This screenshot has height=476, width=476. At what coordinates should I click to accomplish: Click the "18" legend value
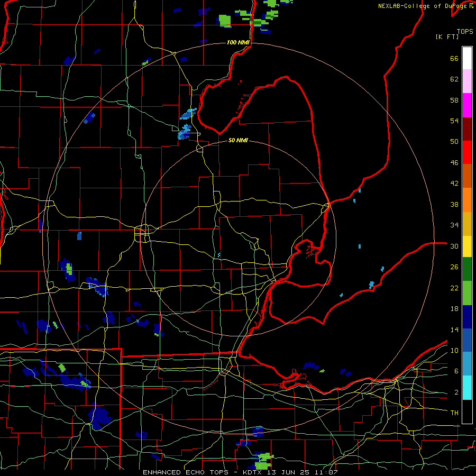pyautogui.click(x=454, y=309)
